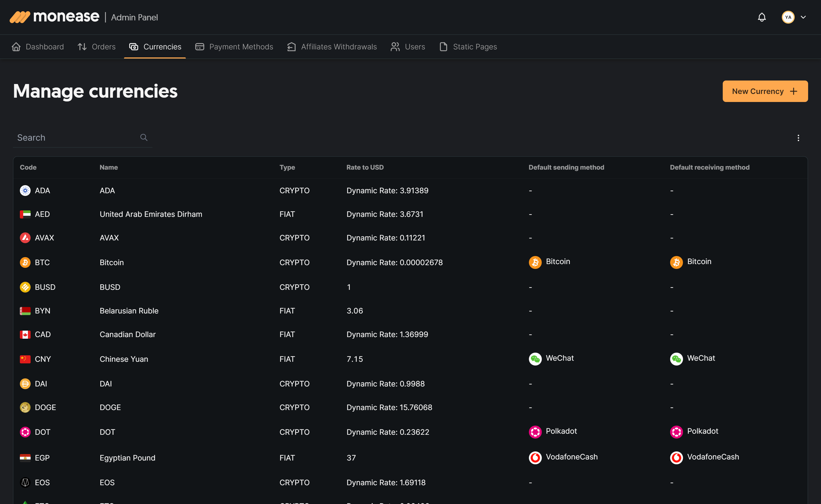Click the notification bell icon
This screenshot has height=504, width=821.
click(x=762, y=17)
